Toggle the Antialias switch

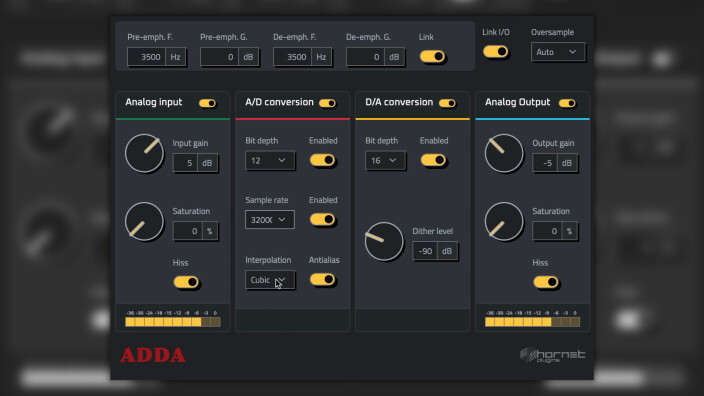click(322, 279)
